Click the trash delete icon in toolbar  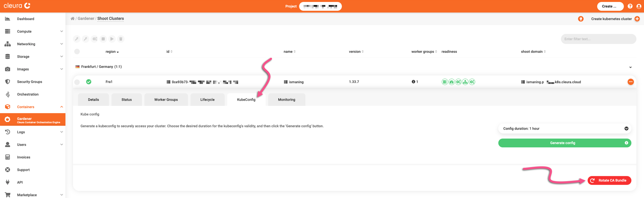coord(121,39)
